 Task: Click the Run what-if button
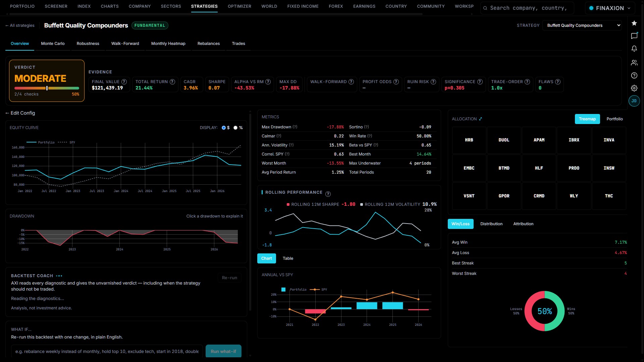coord(223,351)
